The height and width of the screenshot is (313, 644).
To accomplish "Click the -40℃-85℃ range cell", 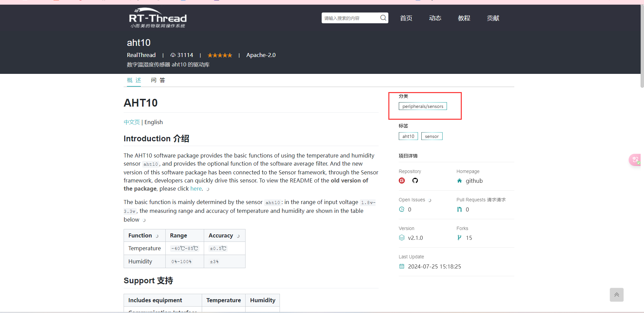I will (185, 248).
